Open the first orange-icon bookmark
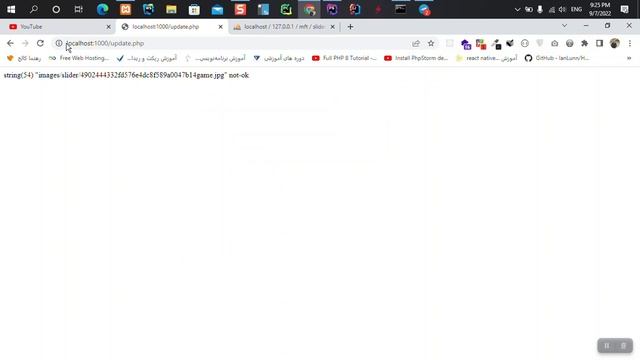 (x=24, y=58)
